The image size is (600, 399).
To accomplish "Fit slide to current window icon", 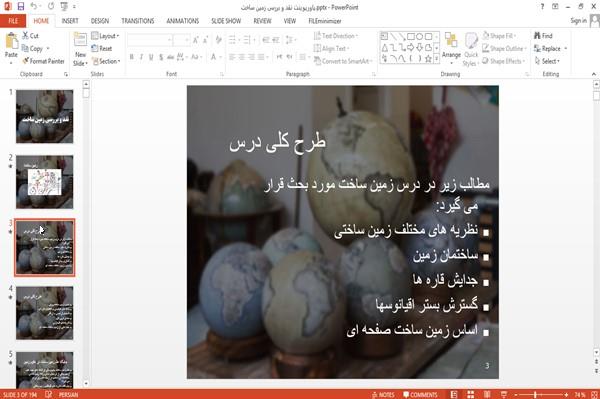I will pyautogui.click(x=594, y=394).
